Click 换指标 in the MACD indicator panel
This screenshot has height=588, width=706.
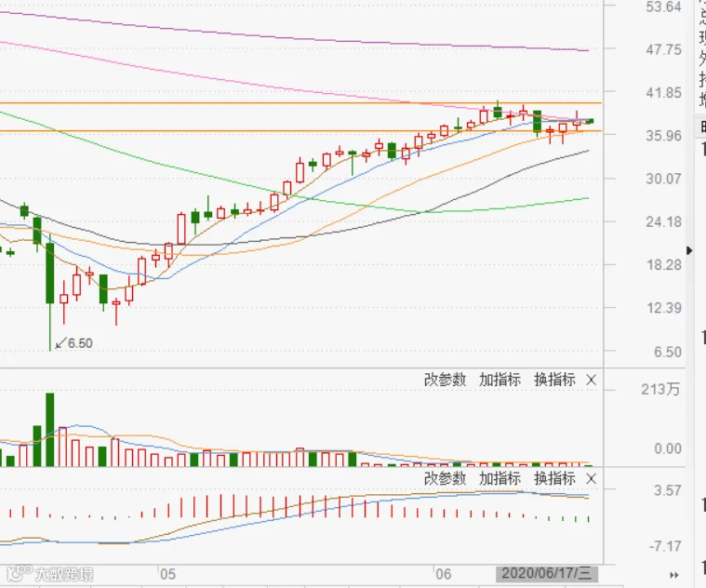[554, 478]
